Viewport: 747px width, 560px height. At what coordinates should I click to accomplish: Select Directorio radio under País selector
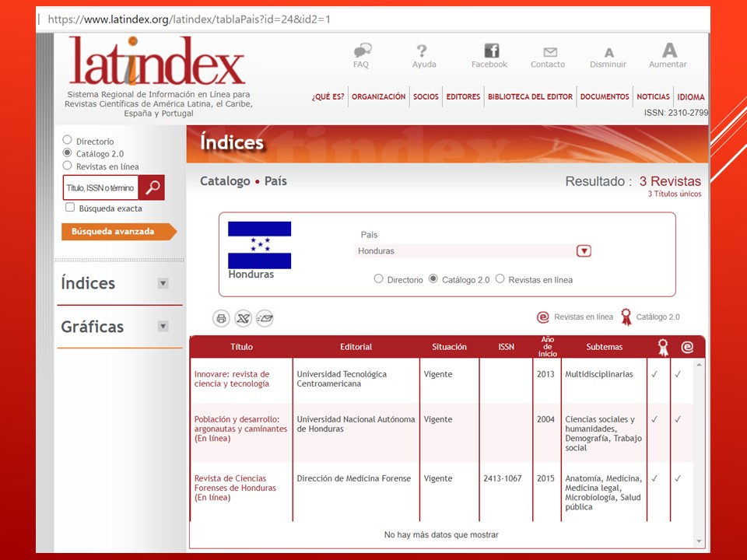click(x=378, y=278)
